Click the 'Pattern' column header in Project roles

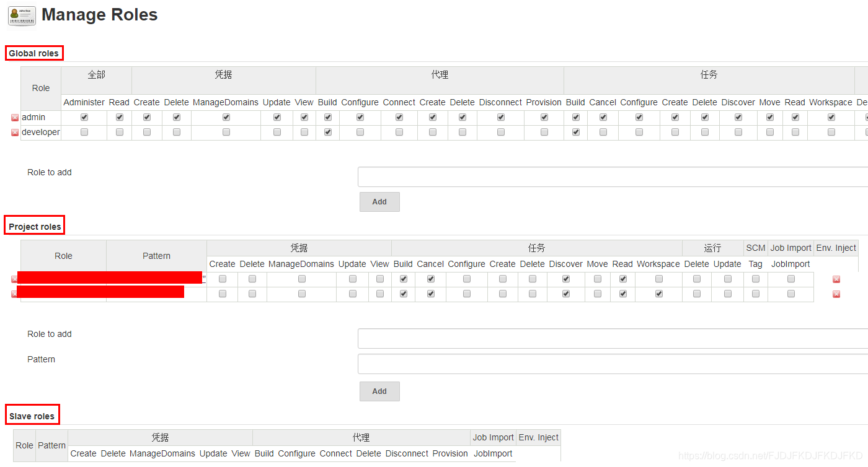tap(157, 256)
